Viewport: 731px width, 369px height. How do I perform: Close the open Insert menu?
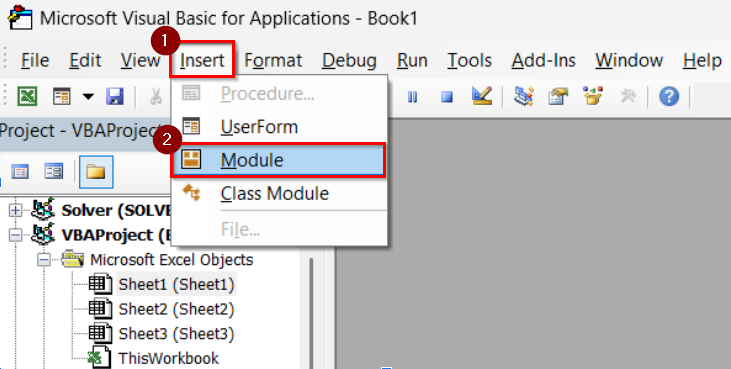point(202,60)
